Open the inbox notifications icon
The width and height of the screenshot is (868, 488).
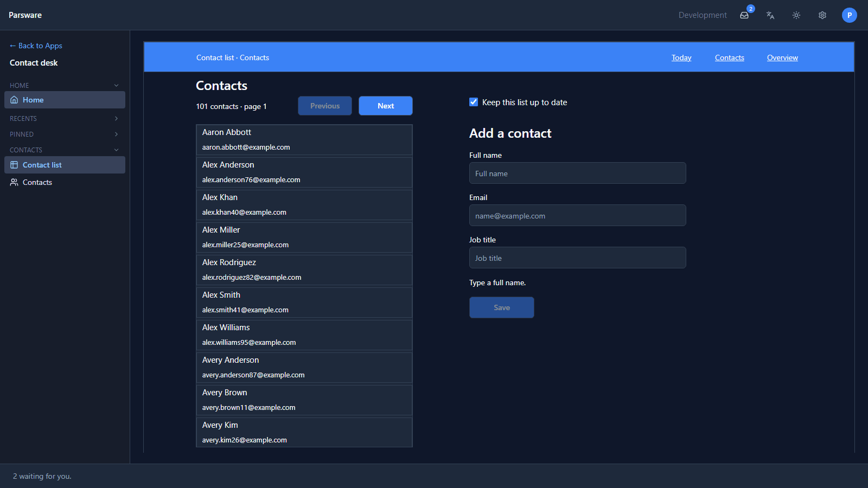pyautogui.click(x=744, y=15)
